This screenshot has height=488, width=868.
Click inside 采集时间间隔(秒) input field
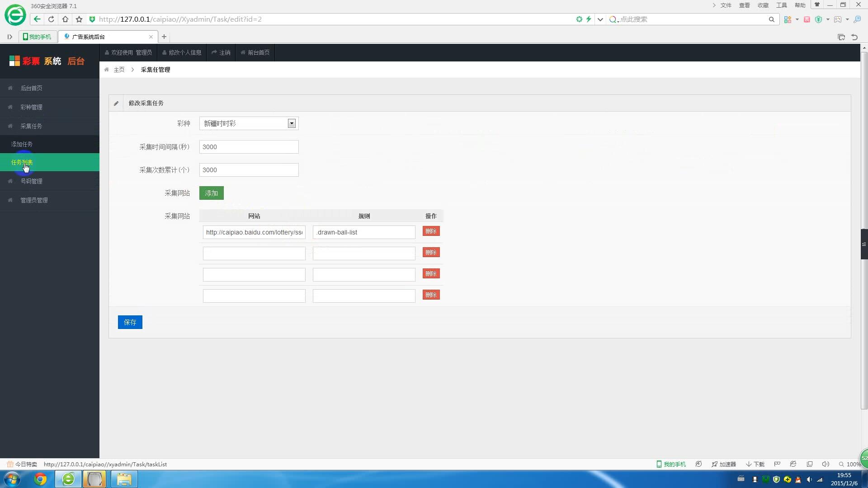(249, 147)
